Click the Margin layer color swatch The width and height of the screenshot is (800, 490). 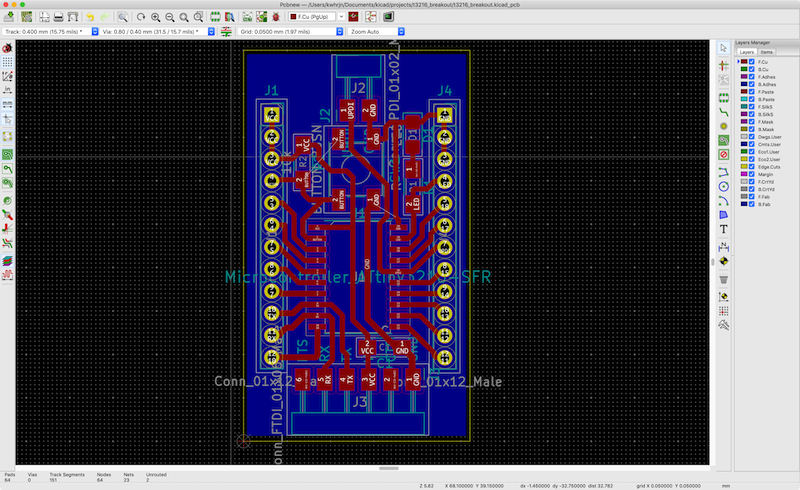click(744, 174)
